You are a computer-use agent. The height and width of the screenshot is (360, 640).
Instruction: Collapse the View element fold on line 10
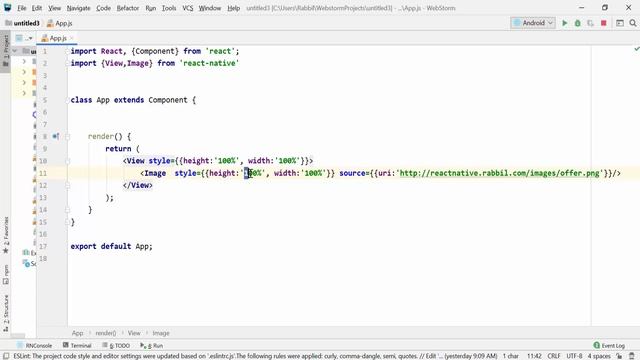click(67, 161)
